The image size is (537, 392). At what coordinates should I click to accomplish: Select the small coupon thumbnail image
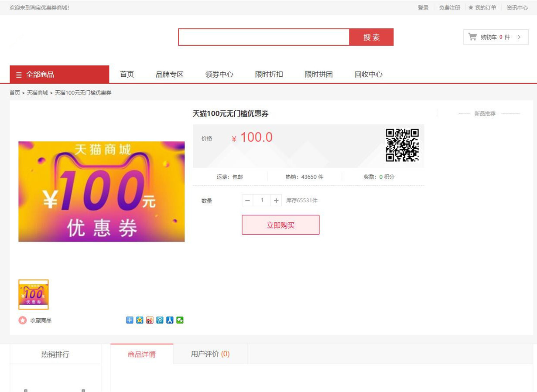tap(34, 294)
